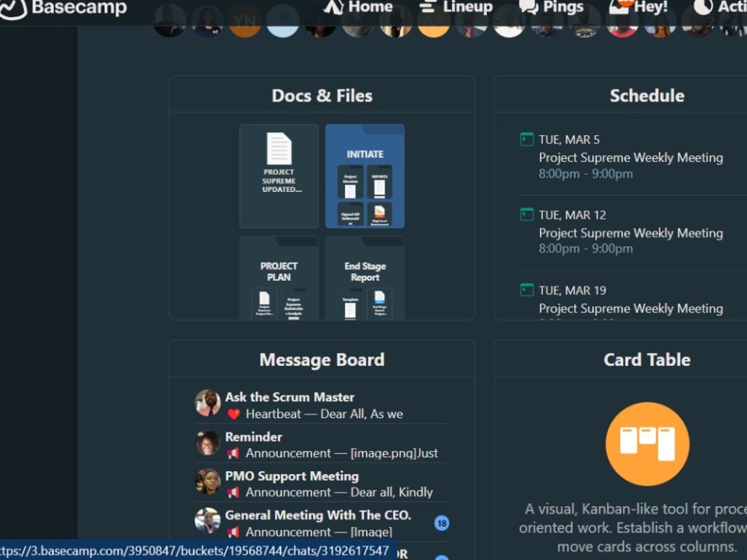Click the Lineup bars icon

428,7
